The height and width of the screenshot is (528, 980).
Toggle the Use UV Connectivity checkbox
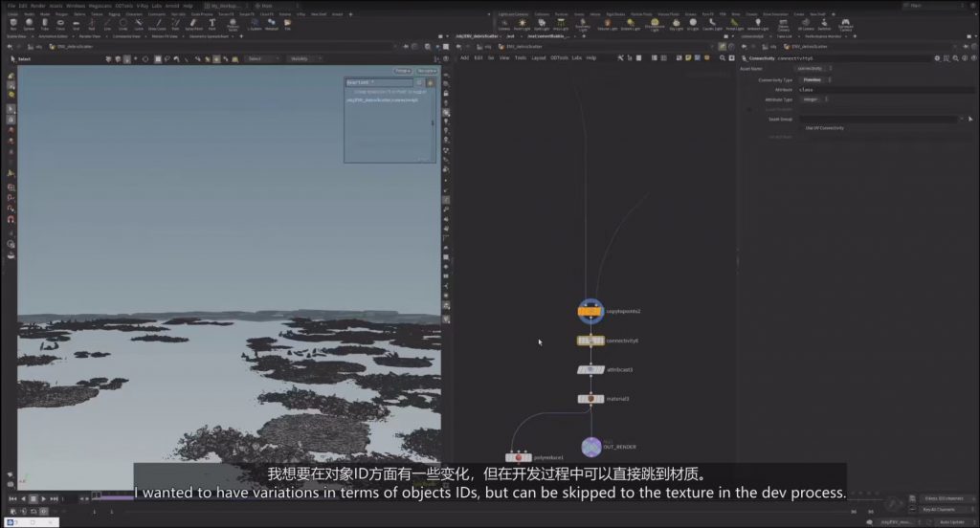pyautogui.click(x=803, y=128)
